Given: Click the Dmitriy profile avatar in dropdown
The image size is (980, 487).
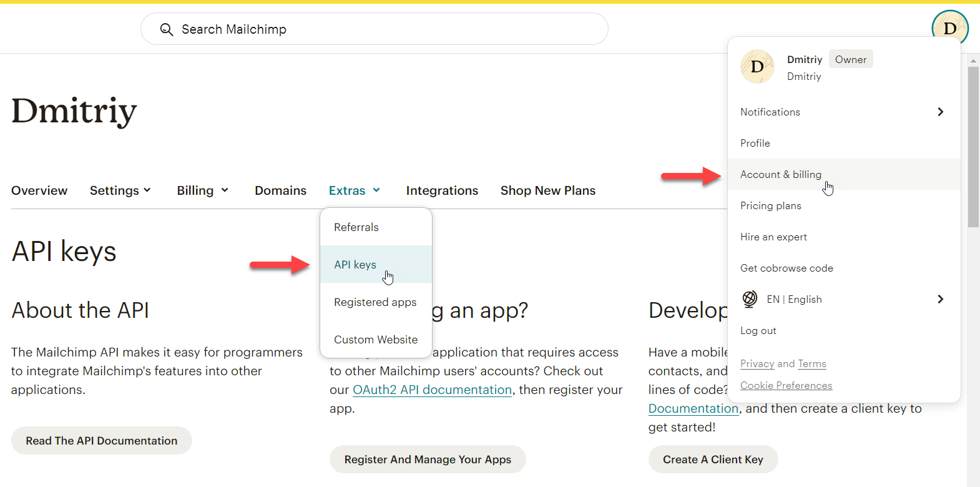Looking at the screenshot, I should coord(757,67).
